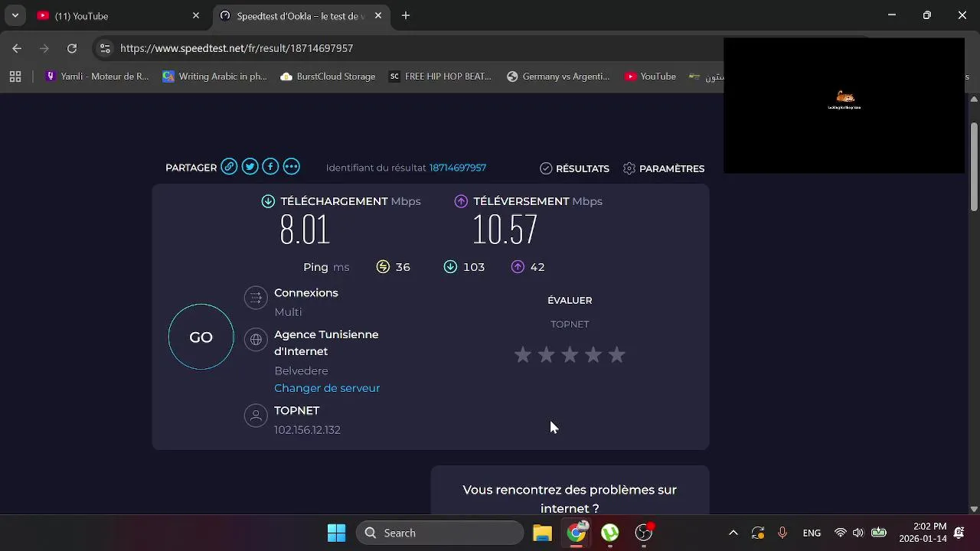The height and width of the screenshot is (551, 980).
Task: Open Germany vs Argenti... bookmark
Action: [558, 77]
